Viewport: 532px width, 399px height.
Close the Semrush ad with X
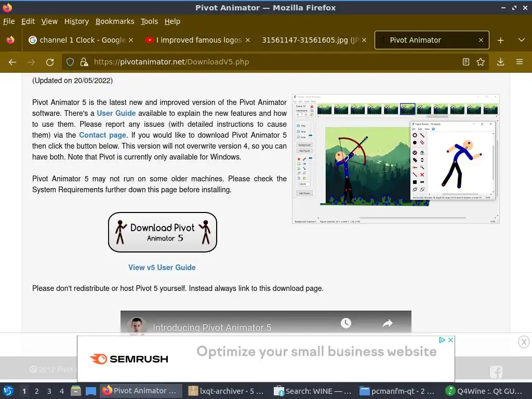click(x=450, y=340)
